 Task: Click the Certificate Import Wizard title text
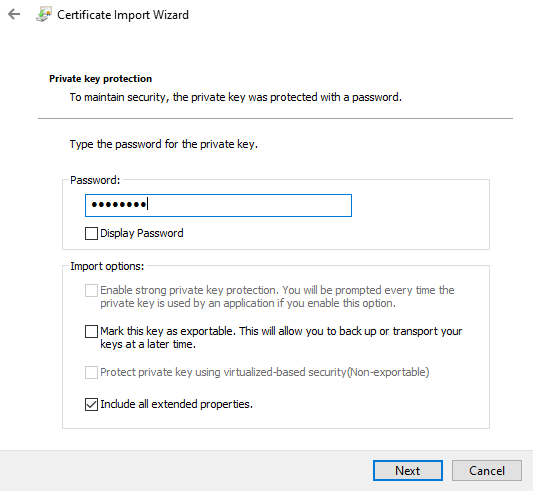pyautogui.click(x=123, y=15)
